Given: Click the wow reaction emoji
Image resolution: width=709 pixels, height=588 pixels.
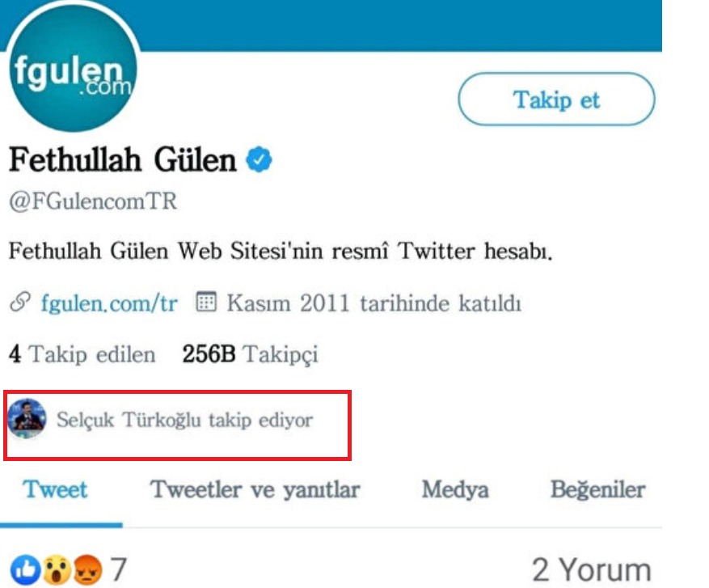Looking at the screenshot, I should (x=57, y=570).
